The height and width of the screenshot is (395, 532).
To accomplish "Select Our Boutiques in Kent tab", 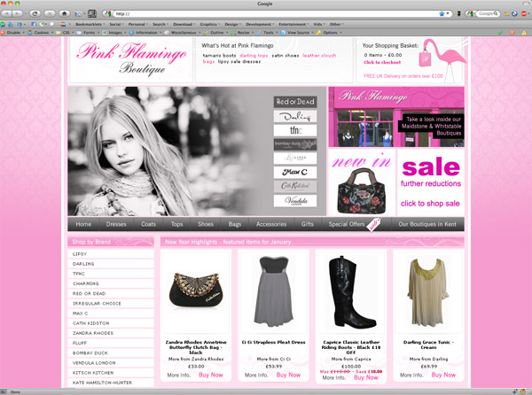I will 428,224.
